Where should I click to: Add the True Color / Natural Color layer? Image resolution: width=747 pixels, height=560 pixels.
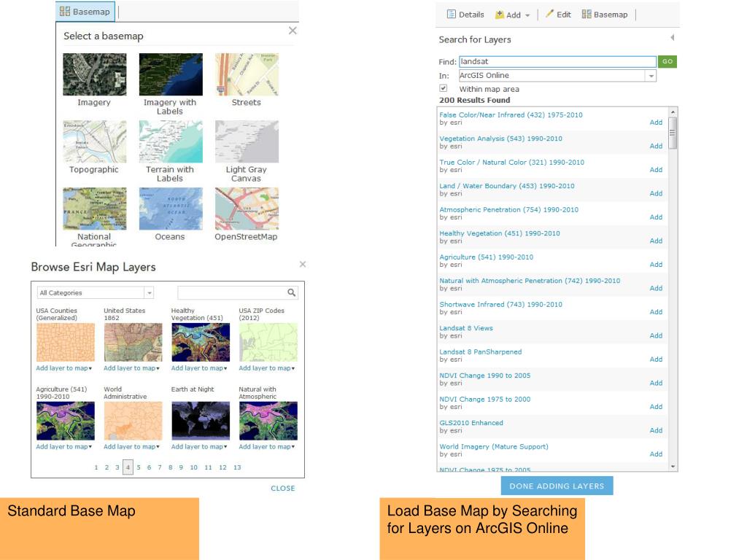pyautogui.click(x=656, y=170)
